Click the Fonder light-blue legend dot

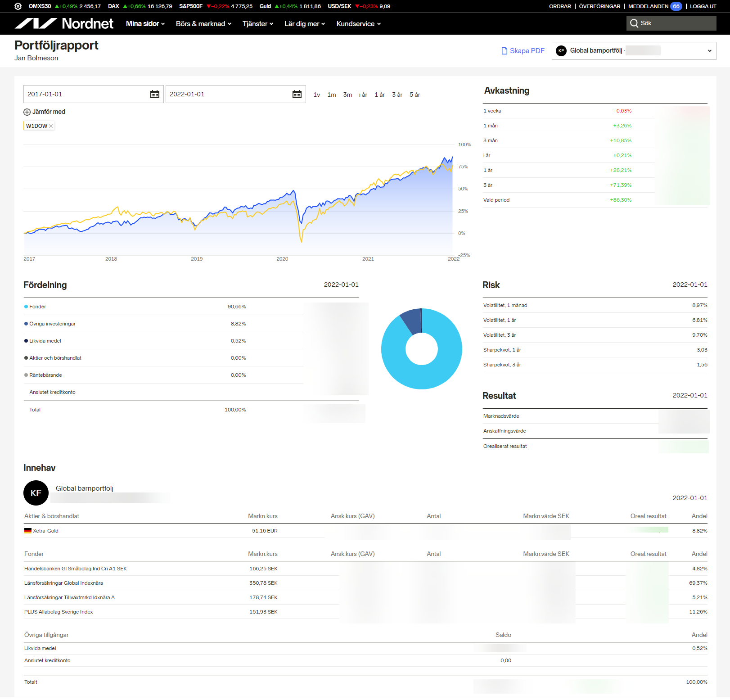tap(26, 307)
